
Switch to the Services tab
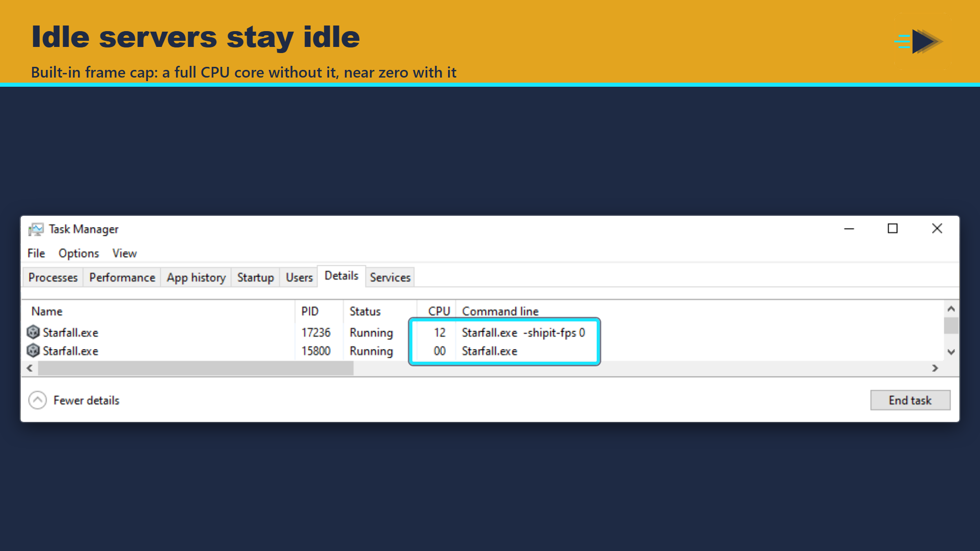point(390,278)
